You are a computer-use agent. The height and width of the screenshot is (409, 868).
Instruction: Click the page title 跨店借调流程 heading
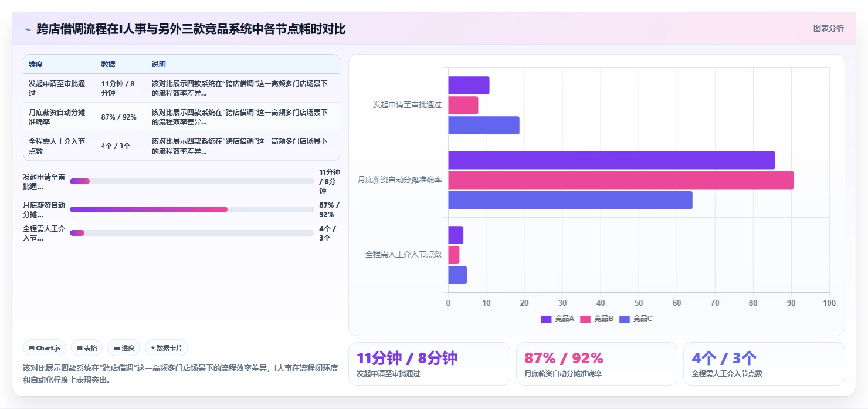click(x=191, y=29)
